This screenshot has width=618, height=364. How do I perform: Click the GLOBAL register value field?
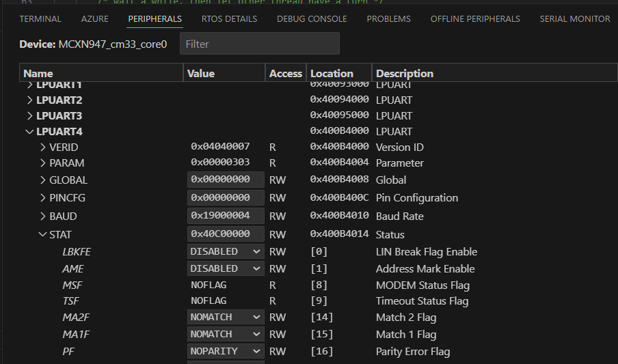click(226, 180)
